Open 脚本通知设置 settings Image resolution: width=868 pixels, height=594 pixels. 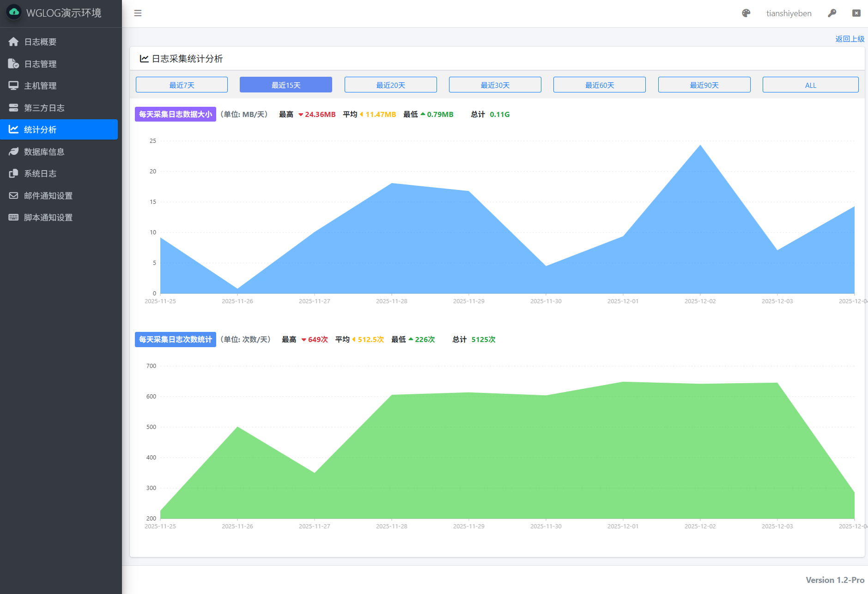pos(59,217)
